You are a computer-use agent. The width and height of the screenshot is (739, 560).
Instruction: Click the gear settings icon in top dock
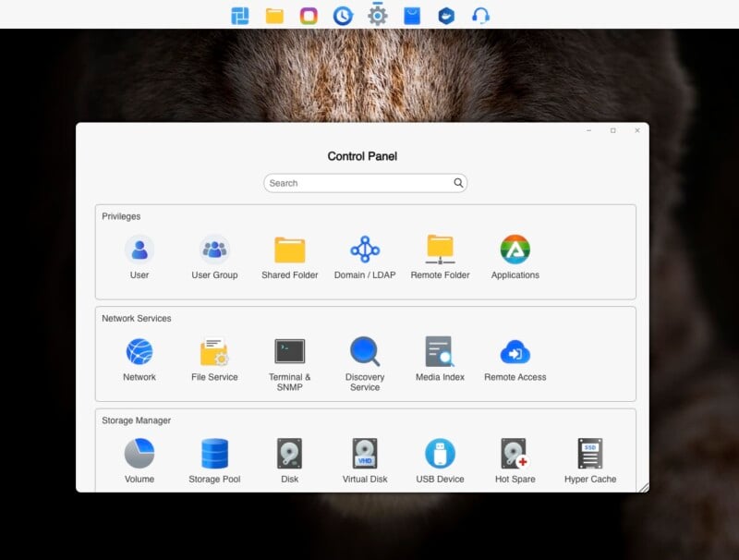[x=378, y=16]
